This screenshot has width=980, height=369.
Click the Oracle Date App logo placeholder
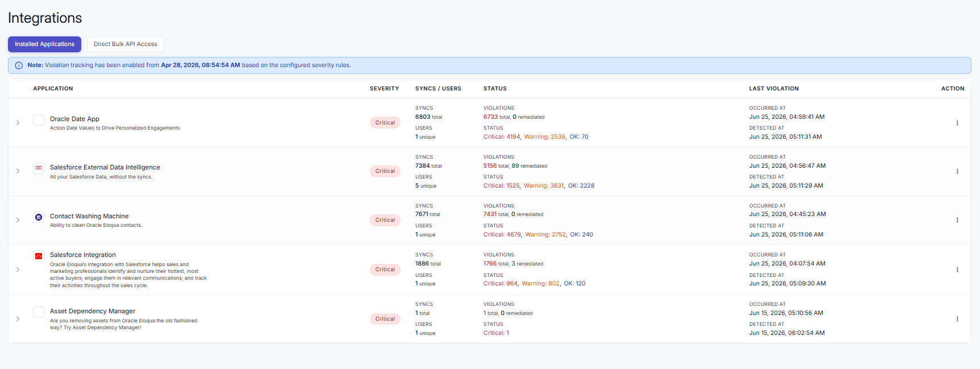tap(39, 120)
